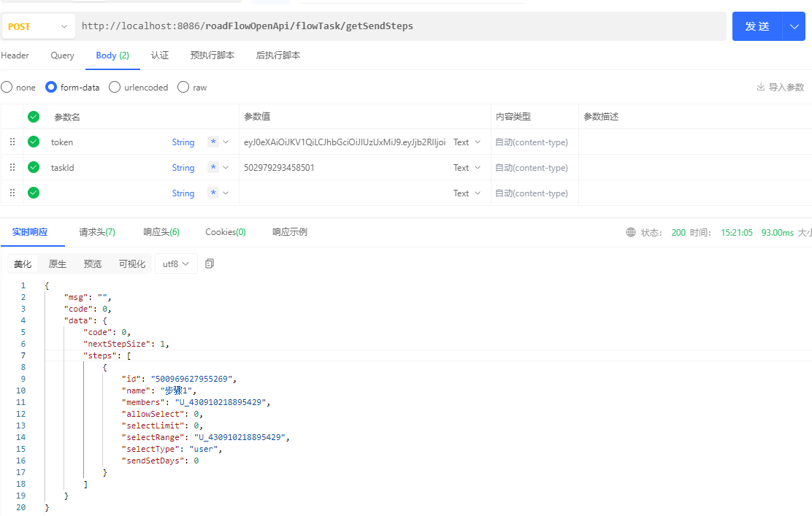
Task: Select the raw body type radio
Action: [183, 87]
